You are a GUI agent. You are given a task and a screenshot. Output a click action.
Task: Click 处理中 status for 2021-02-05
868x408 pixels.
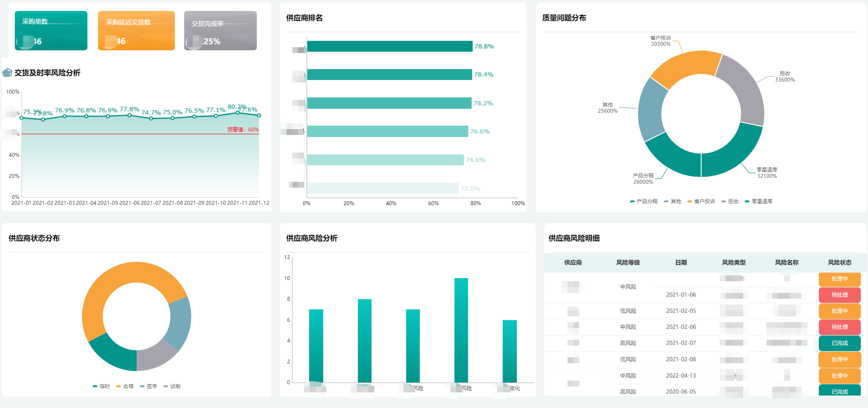(x=840, y=311)
